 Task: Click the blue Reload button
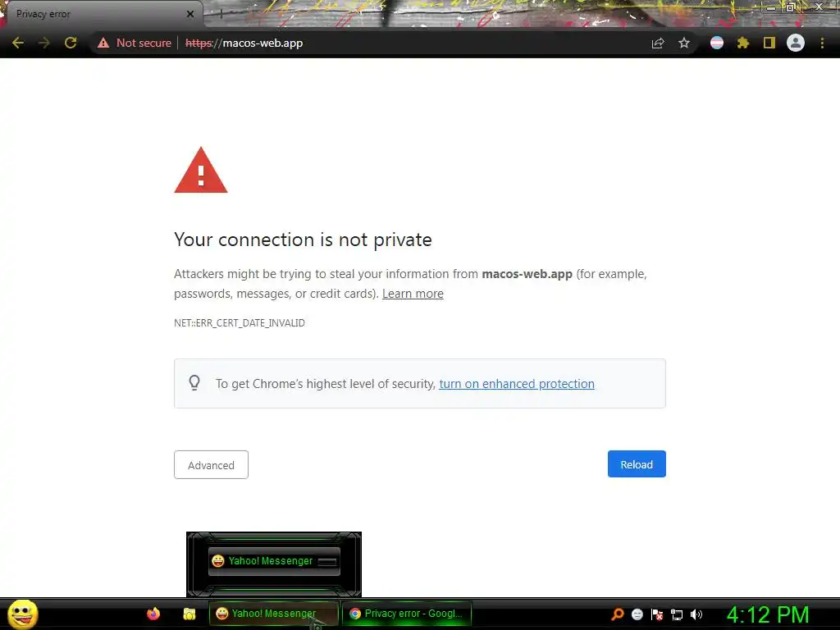[x=637, y=464]
